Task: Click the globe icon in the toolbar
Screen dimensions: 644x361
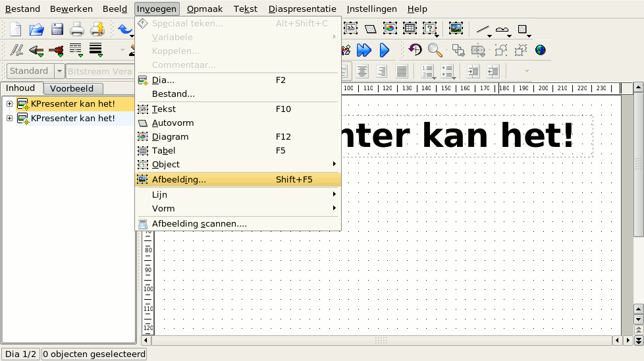Action: point(541,50)
